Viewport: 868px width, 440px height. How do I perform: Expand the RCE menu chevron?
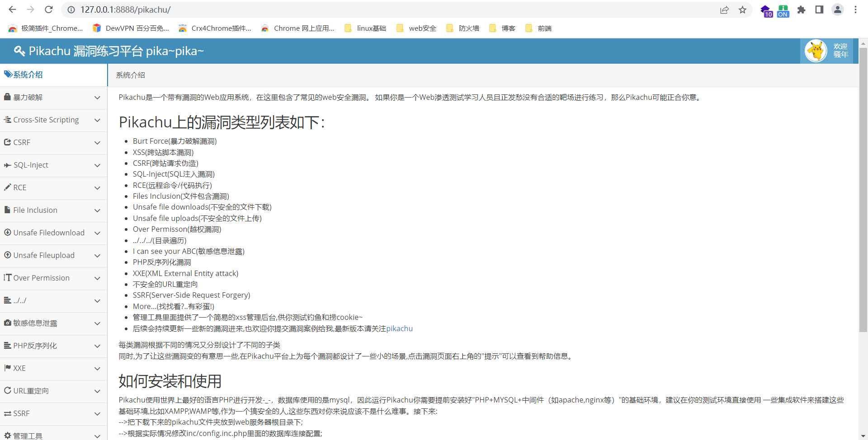97,187
